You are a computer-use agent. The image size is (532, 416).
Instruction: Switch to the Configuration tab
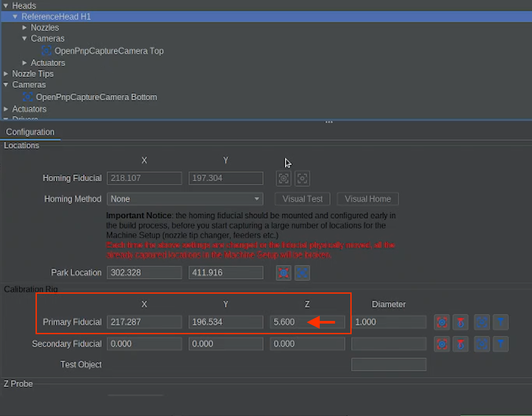pos(30,132)
